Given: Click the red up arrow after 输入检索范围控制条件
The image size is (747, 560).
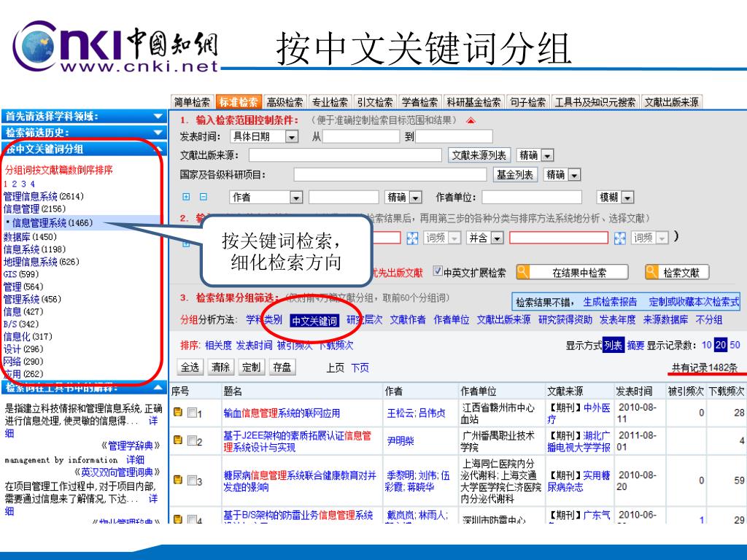Looking at the screenshot, I should coord(471,120).
